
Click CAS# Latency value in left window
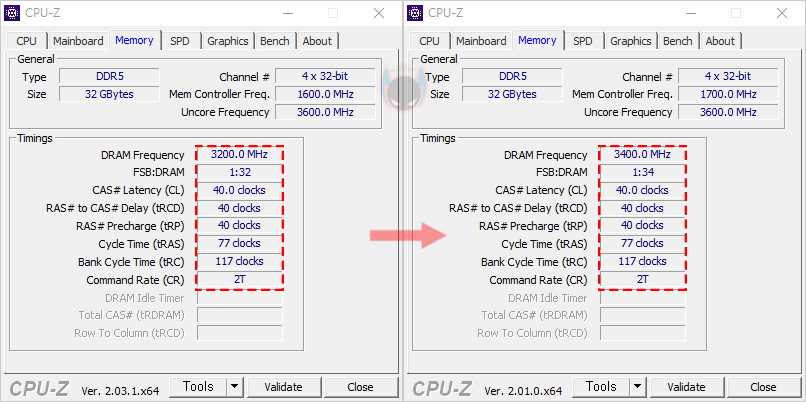pyautogui.click(x=240, y=190)
